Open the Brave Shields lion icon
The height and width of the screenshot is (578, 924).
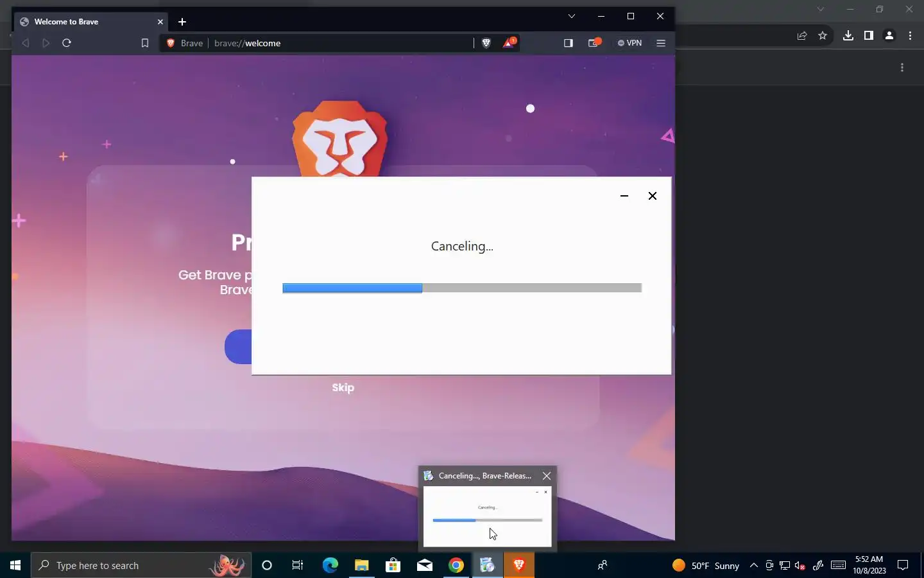tap(486, 43)
